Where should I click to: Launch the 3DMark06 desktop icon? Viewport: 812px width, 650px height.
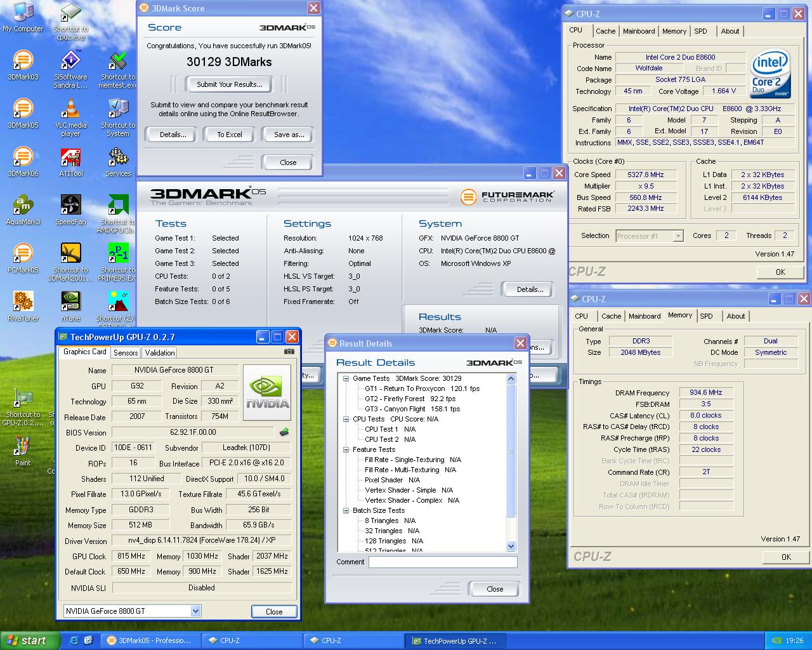(x=23, y=162)
